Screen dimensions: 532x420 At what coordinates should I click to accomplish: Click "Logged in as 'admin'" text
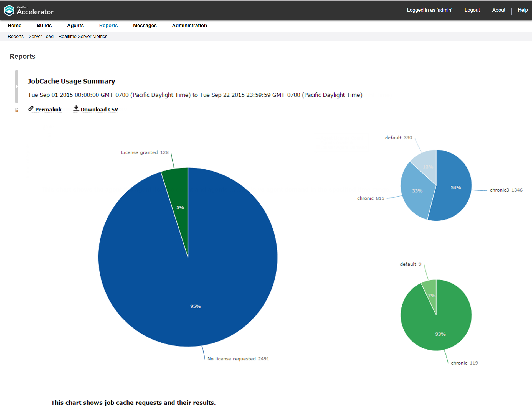pyautogui.click(x=429, y=10)
